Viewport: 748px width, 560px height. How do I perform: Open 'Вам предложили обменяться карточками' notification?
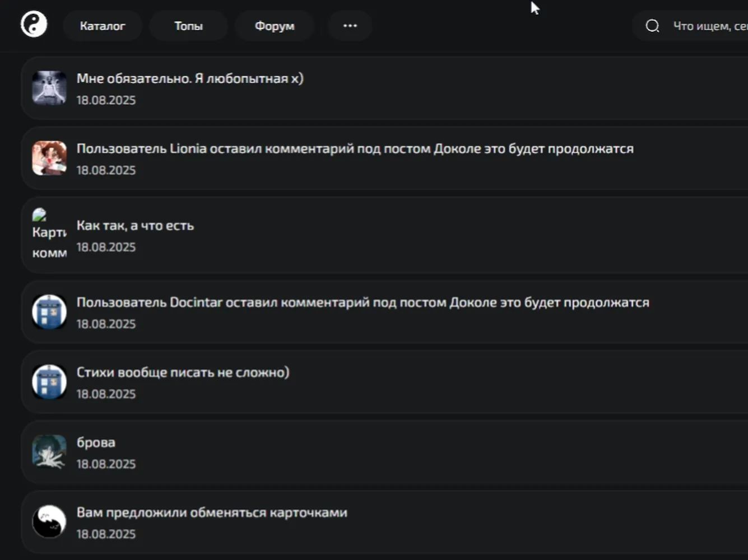tap(212, 512)
